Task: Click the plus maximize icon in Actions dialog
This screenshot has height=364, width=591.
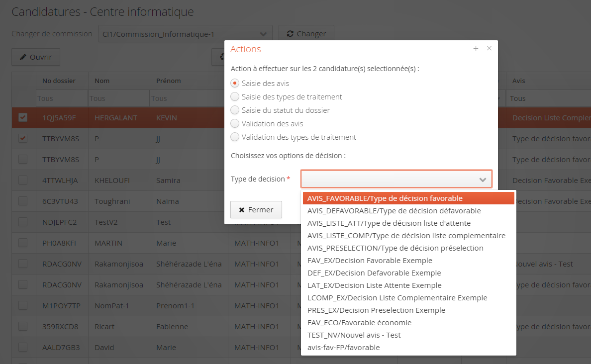Action: coord(476,49)
